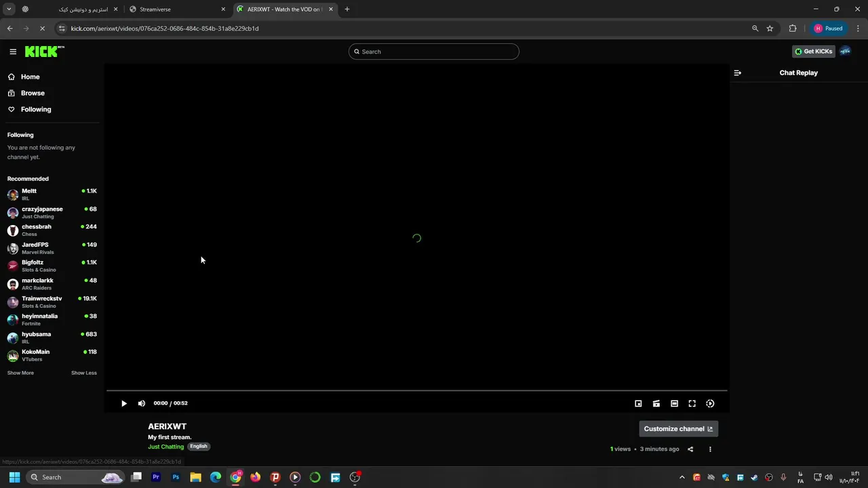The height and width of the screenshot is (488, 868).
Task: Switch the player to fullscreen
Action: (x=692, y=403)
